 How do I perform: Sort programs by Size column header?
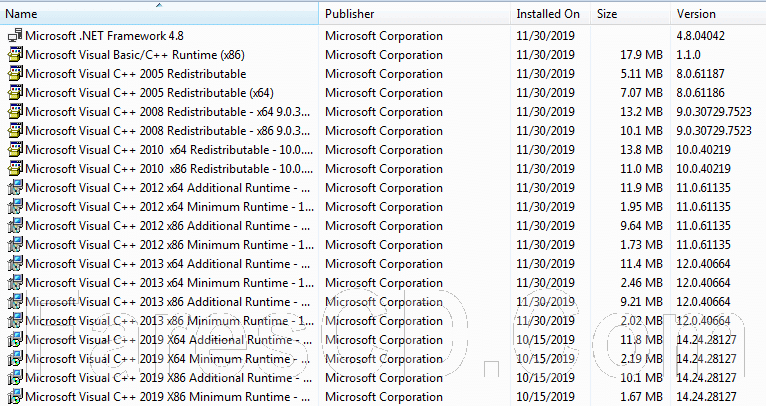630,14
